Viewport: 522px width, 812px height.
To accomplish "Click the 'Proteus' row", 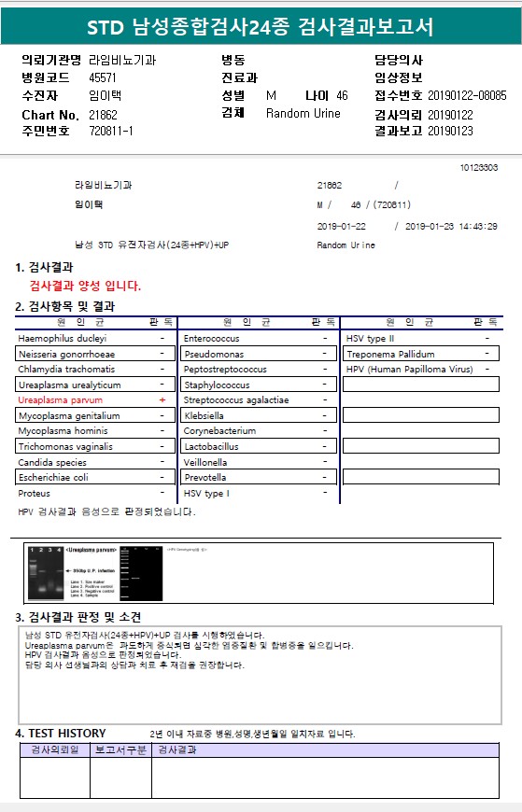I will pos(96,493).
